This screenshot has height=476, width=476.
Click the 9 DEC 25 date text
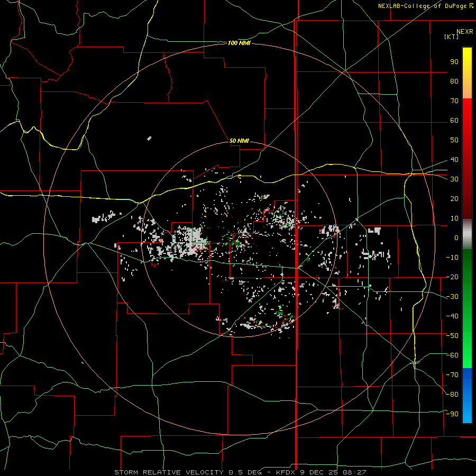pos(319,472)
